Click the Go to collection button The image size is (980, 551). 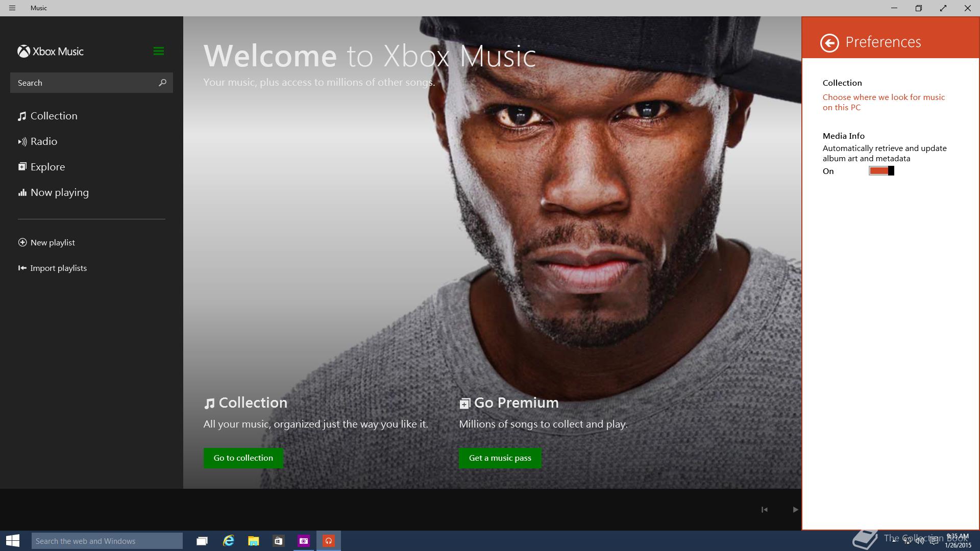[x=243, y=458]
